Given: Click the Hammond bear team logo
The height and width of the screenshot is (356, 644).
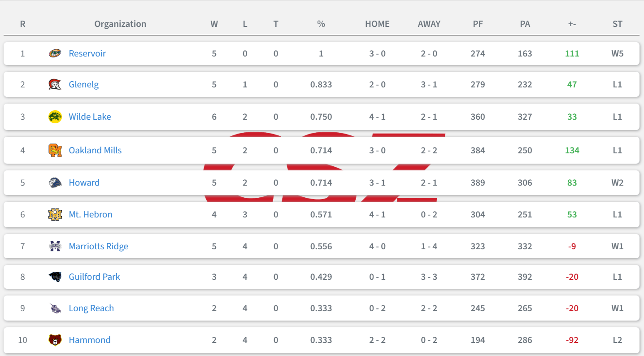Looking at the screenshot, I should [x=55, y=340].
